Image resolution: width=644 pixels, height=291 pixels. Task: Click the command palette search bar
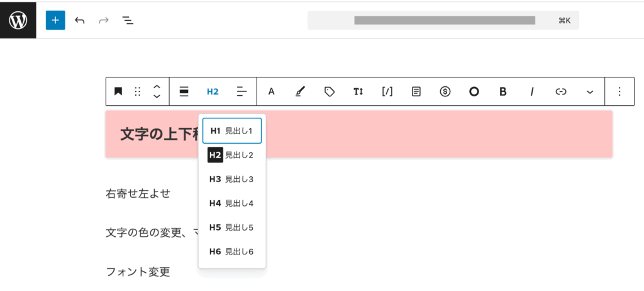[x=443, y=20]
